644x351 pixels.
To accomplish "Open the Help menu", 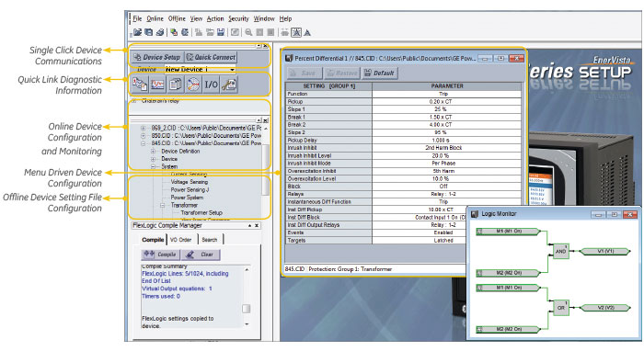I will click(285, 18).
